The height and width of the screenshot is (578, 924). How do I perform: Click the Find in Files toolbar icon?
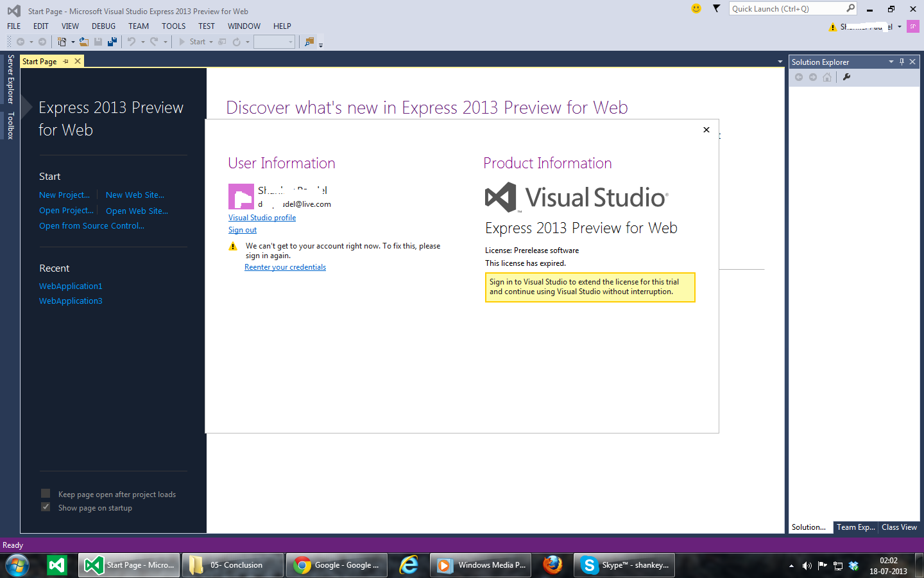click(309, 42)
